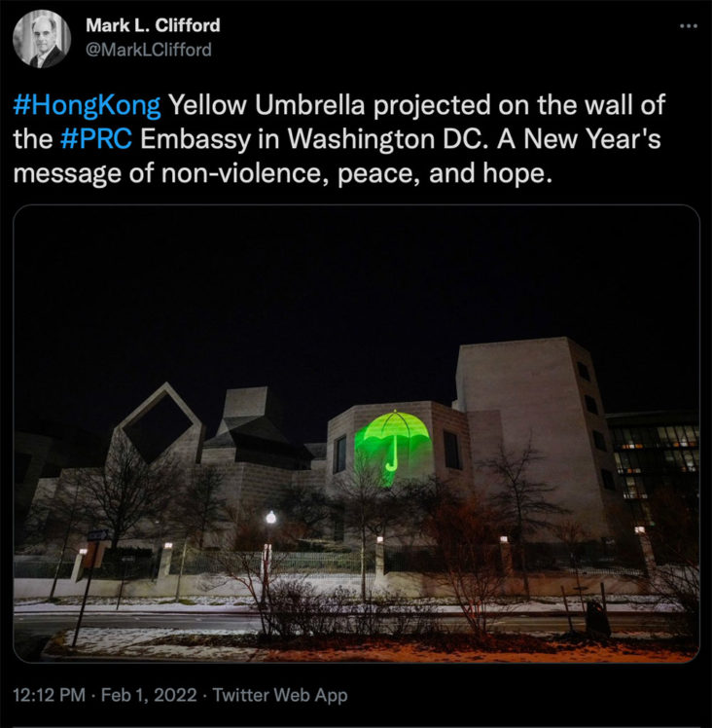Open the @MarkLClifford handle link

[149, 50]
